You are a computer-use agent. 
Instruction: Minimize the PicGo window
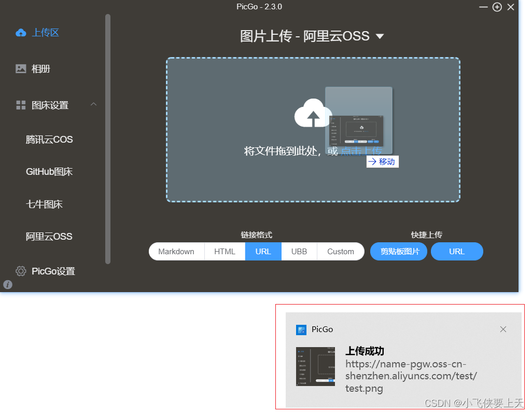click(483, 7)
